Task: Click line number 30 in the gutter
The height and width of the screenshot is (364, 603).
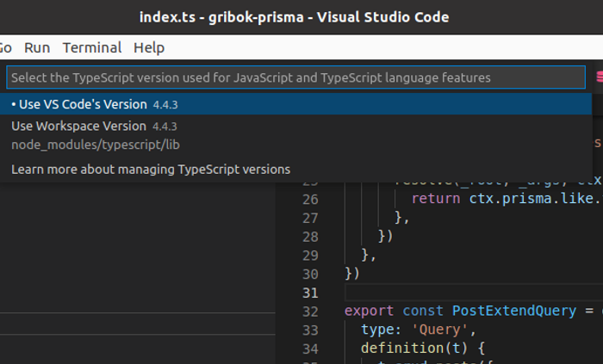Action: 310,275
